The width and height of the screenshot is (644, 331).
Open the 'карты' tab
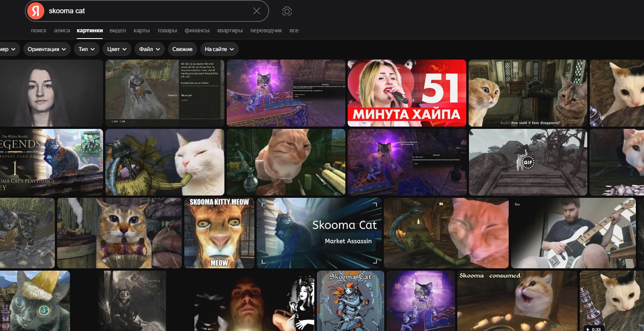pos(142,30)
